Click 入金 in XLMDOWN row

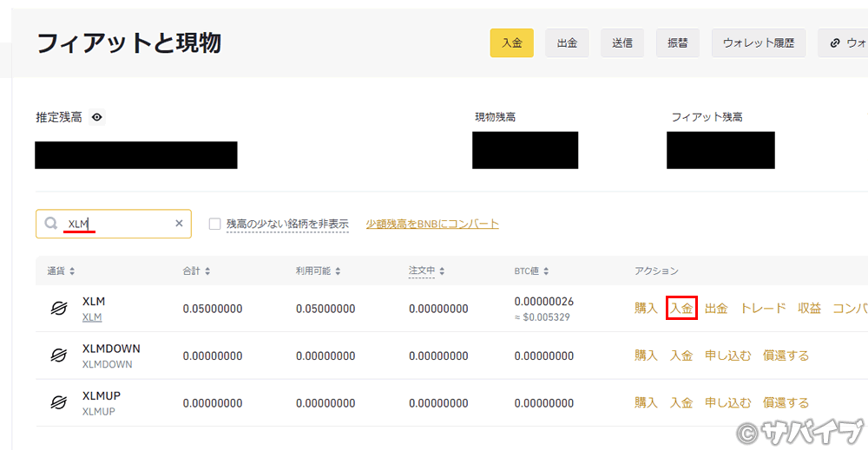681,355
